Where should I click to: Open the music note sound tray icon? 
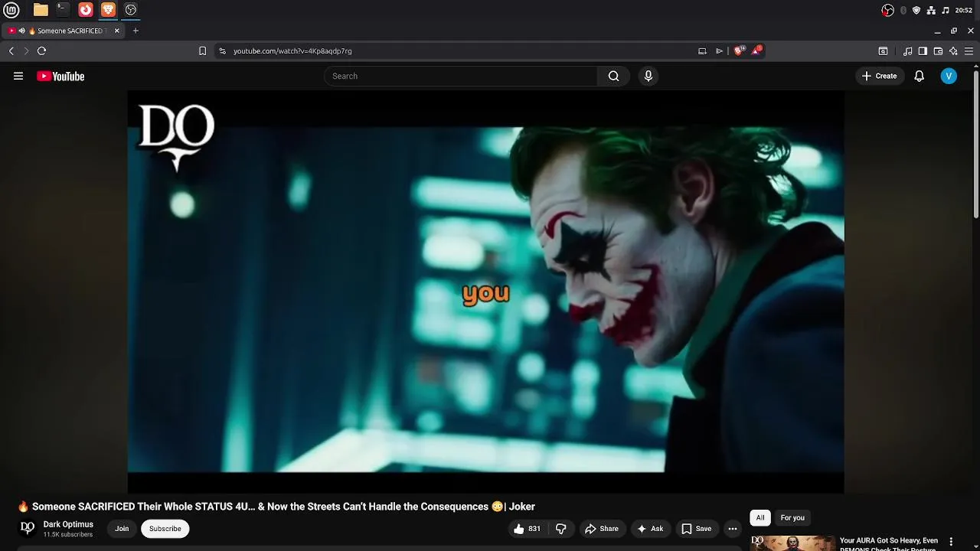tap(946, 10)
